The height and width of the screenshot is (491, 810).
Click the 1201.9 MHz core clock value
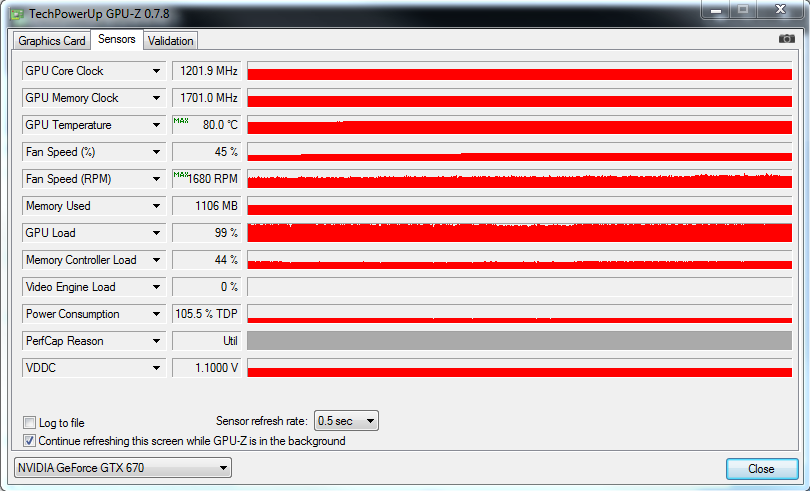pos(207,71)
